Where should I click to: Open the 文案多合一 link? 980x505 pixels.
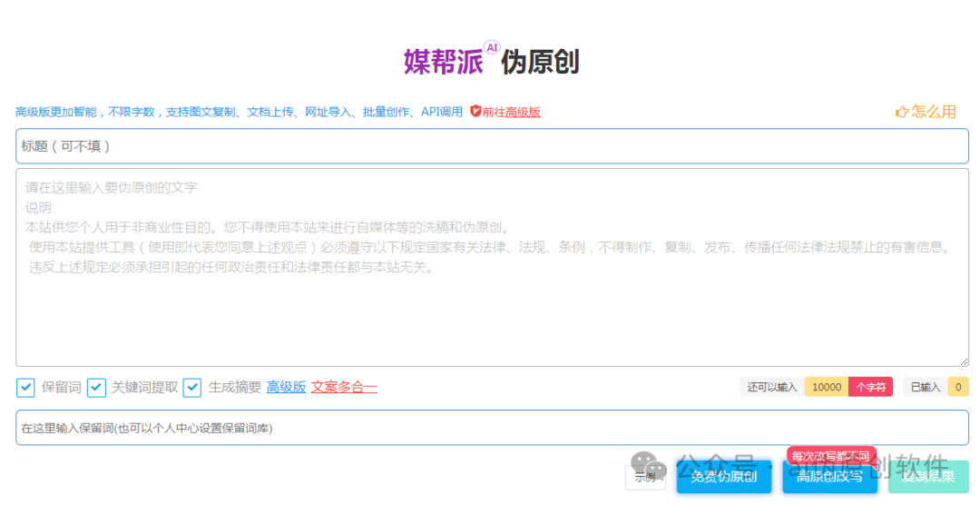(344, 387)
